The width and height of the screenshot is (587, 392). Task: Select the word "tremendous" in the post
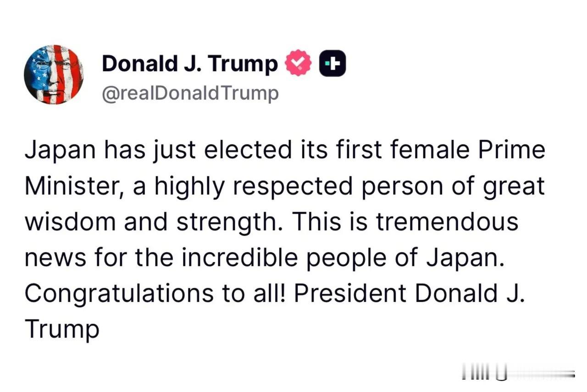pos(447,222)
